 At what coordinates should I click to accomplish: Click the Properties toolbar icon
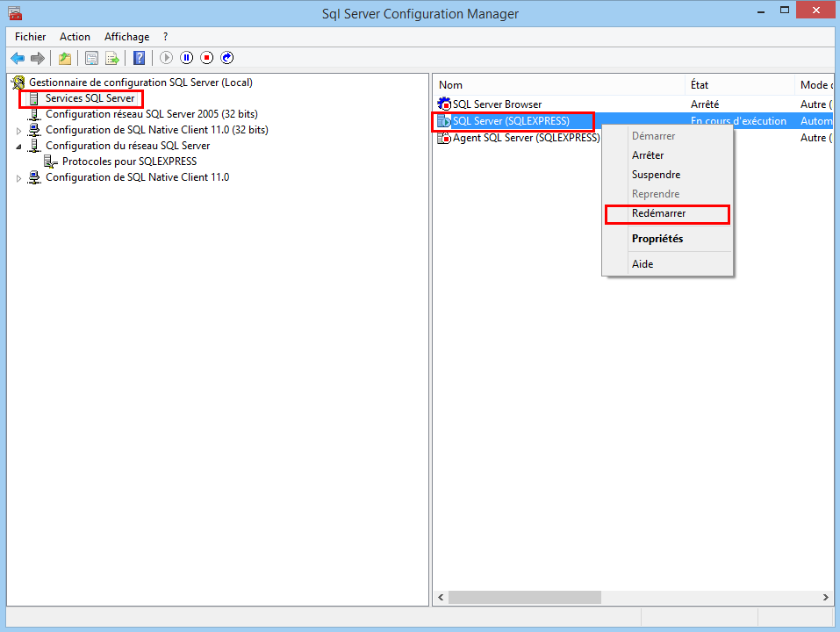click(x=91, y=58)
